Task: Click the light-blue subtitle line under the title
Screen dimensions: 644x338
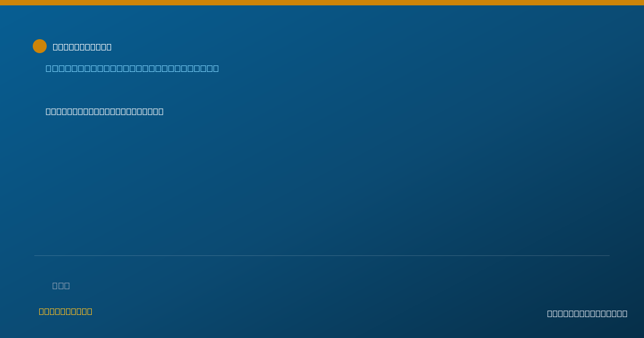Action: [x=132, y=68]
